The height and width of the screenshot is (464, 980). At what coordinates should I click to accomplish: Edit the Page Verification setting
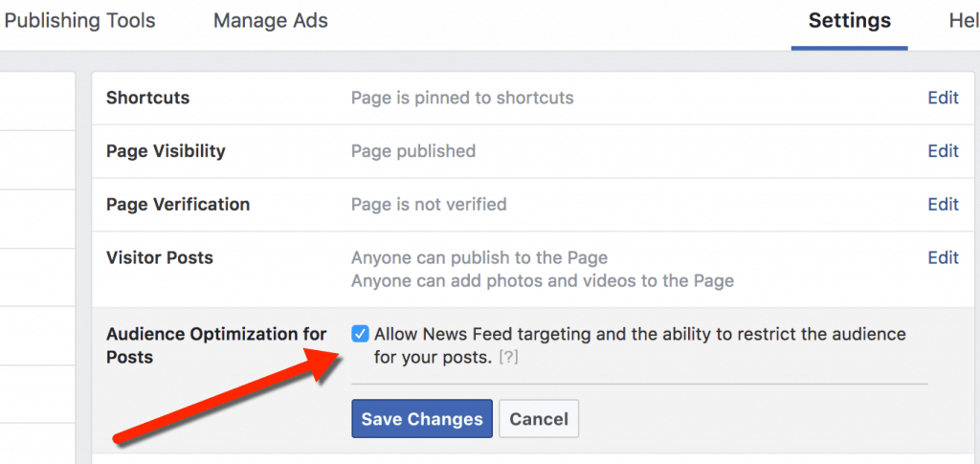(943, 204)
